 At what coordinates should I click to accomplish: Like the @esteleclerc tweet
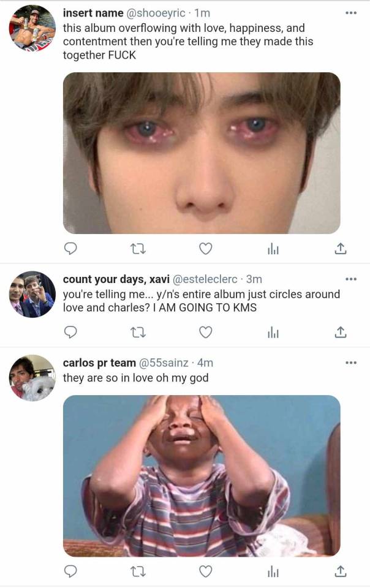pos(206,331)
